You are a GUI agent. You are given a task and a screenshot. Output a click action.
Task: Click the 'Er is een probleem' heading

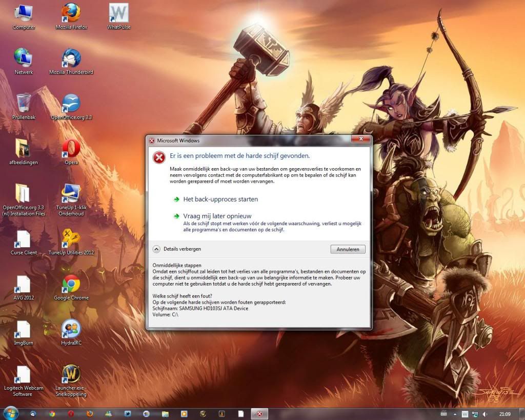tap(240, 156)
